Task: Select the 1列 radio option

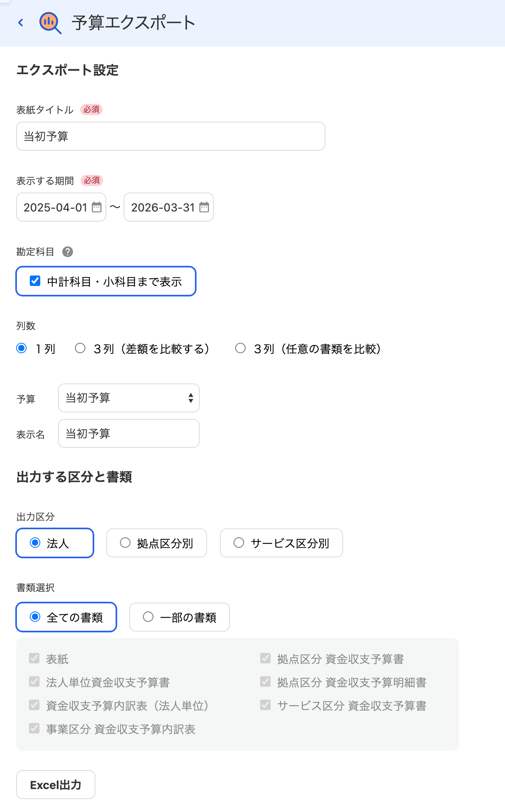Action: [22, 348]
